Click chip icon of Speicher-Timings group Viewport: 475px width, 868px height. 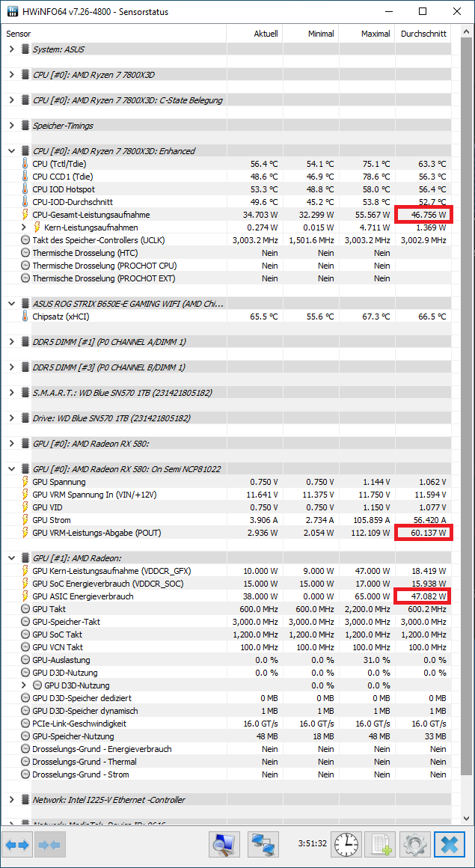pyautogui.click(x=25, y=126)
